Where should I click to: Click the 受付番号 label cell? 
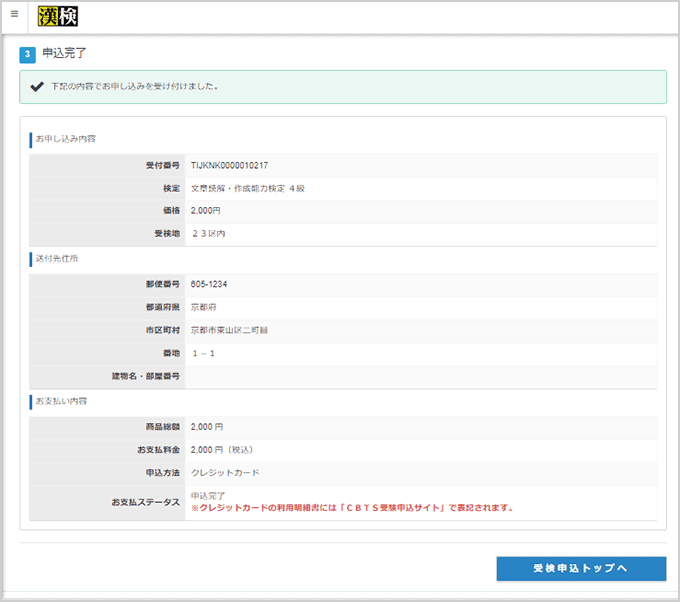pyautogui.click(x=107, y=165)
